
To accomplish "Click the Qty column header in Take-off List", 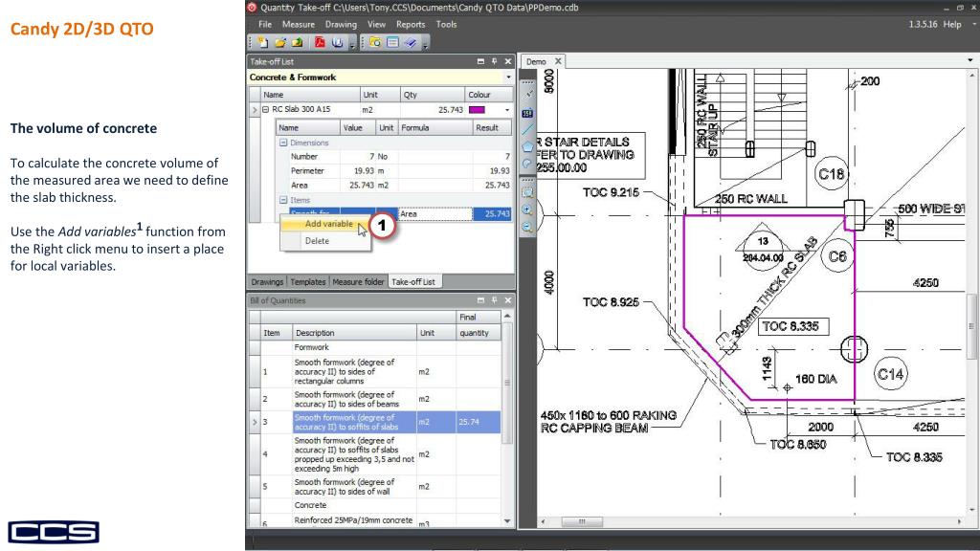I will click(433, 95).
